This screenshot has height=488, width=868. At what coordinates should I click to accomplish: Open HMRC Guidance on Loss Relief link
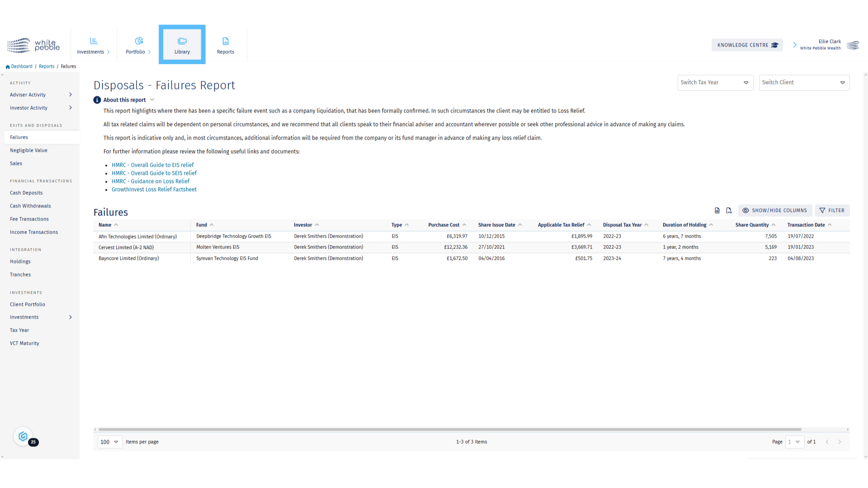(x=151, y=182)
